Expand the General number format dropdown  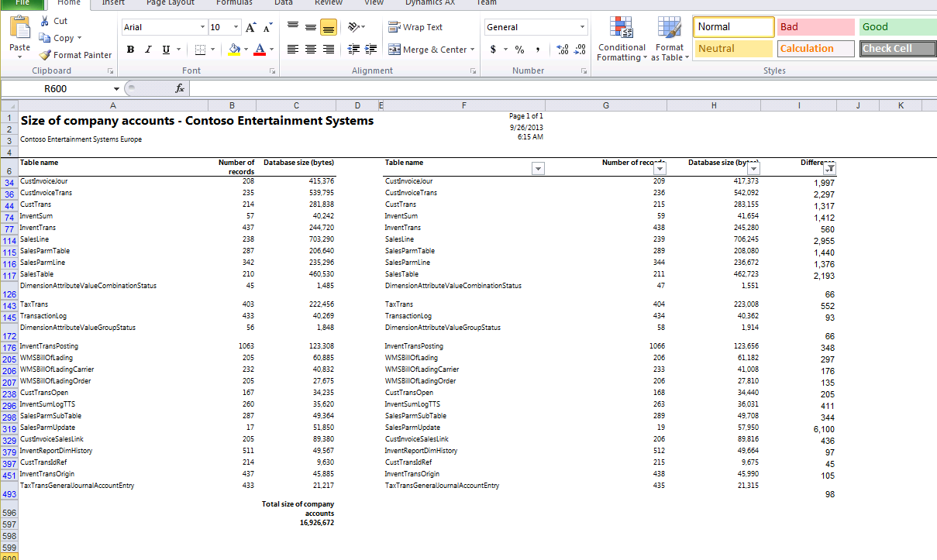(x=583, y=27)
